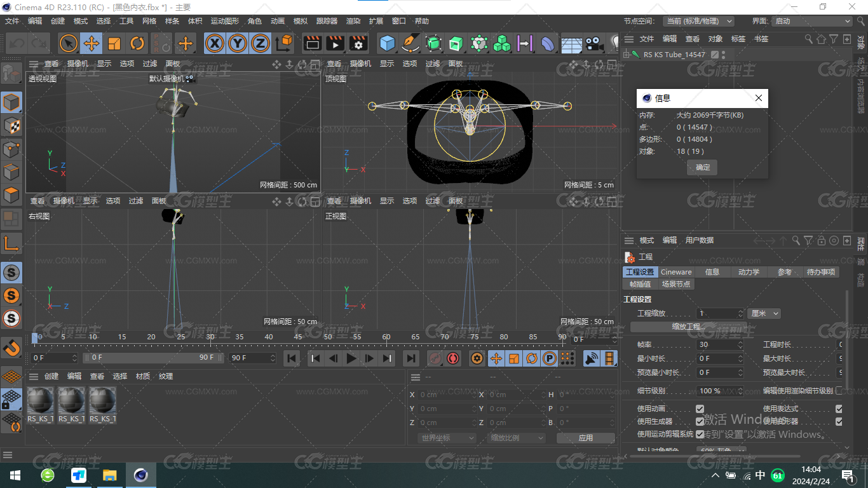Screen dimensions: 868x488
Task: Toggle Parameter keyframe P icon
Action: [x=550, y=358]
